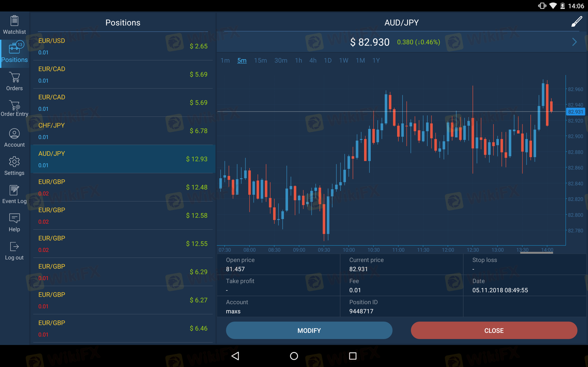Open the Event Log icon
The height and width of the screenshot is (367, 588).
coord(14,190)
